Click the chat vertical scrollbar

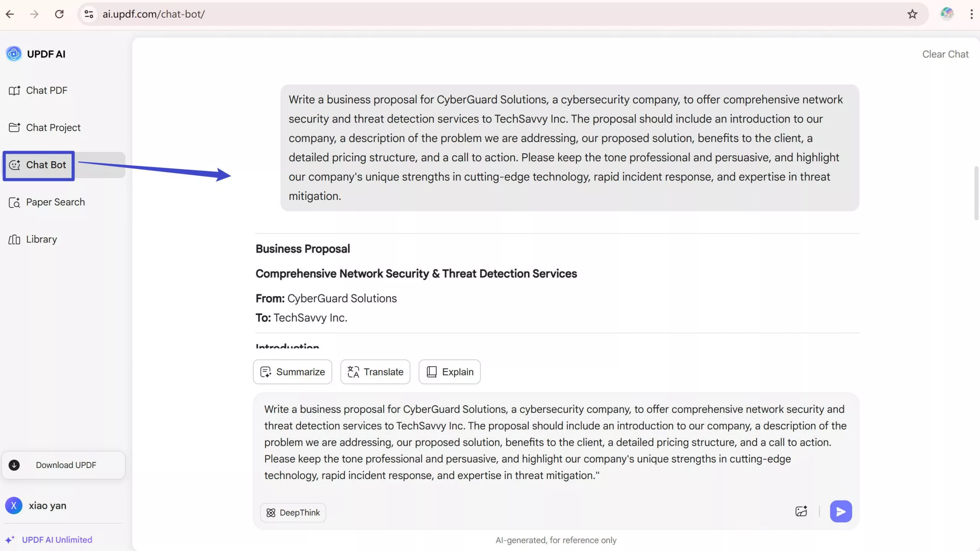point(976,193)
